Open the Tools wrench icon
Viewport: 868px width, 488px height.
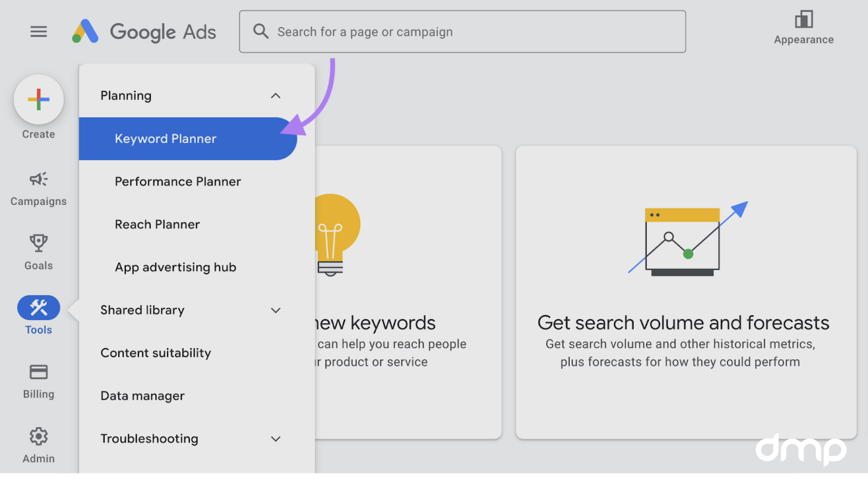point(38,308)
